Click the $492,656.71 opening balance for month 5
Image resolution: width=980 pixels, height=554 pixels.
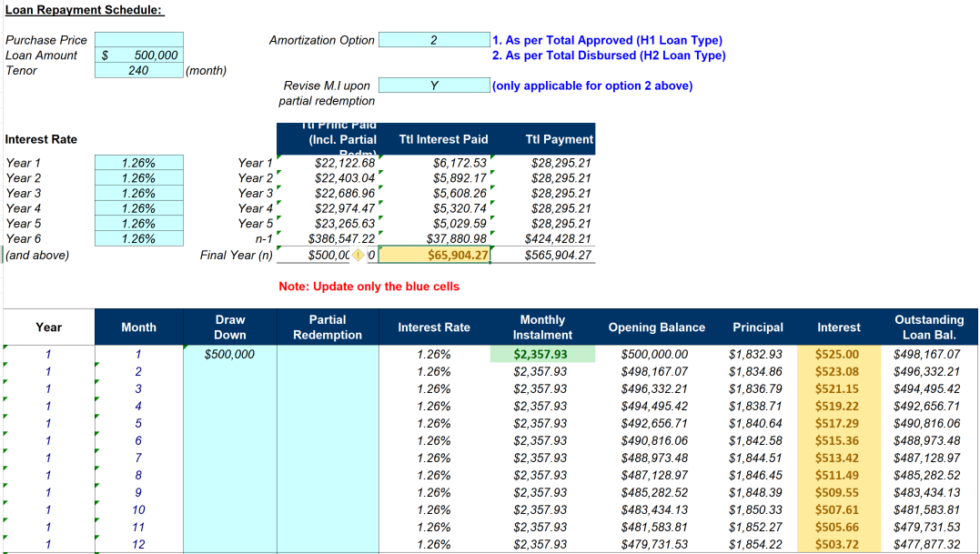[654, 424]
